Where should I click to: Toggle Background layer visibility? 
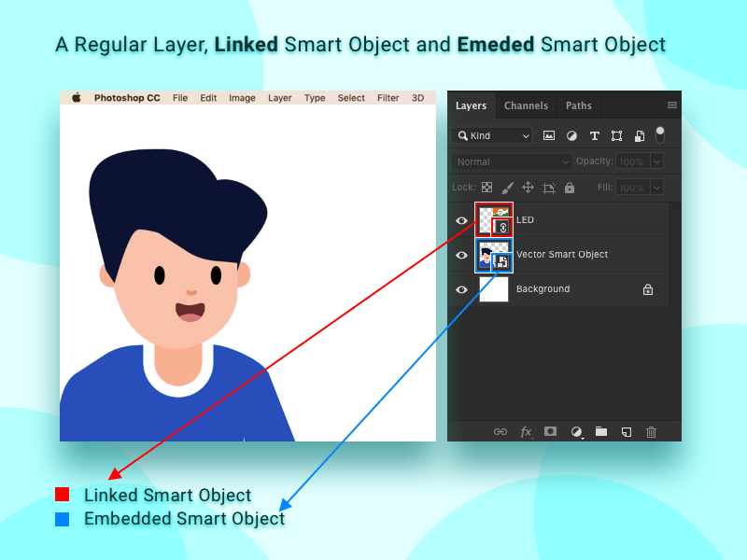[x=461, y=289]
